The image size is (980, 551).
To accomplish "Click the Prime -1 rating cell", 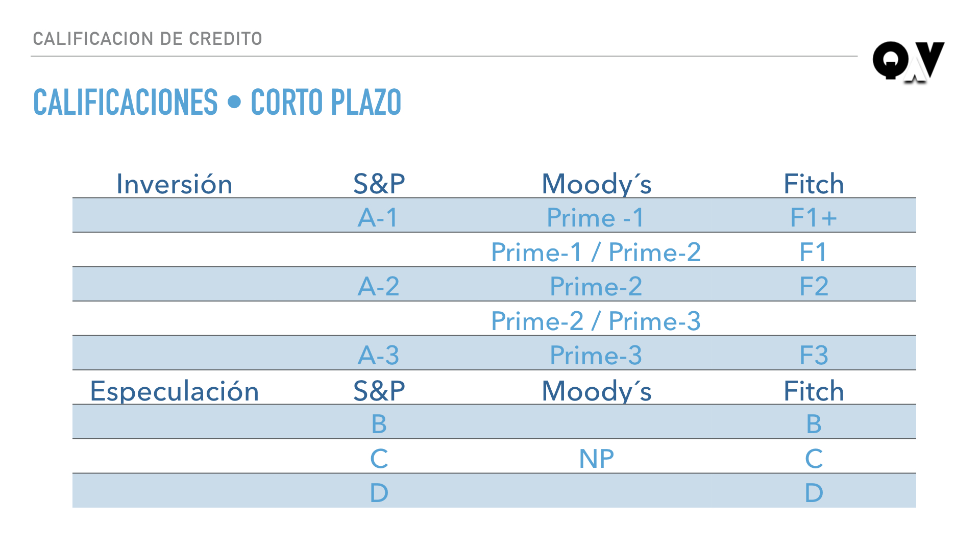I will pyautogui.click(x=595, y=218).
